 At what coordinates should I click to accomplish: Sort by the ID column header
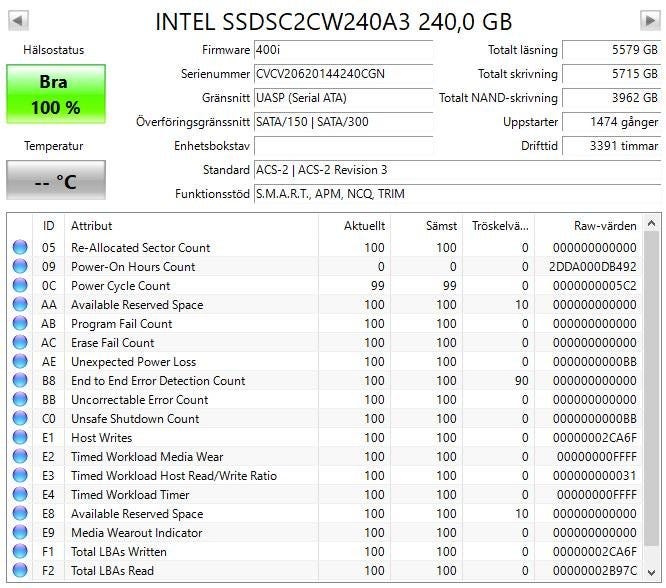click(49, 226)
